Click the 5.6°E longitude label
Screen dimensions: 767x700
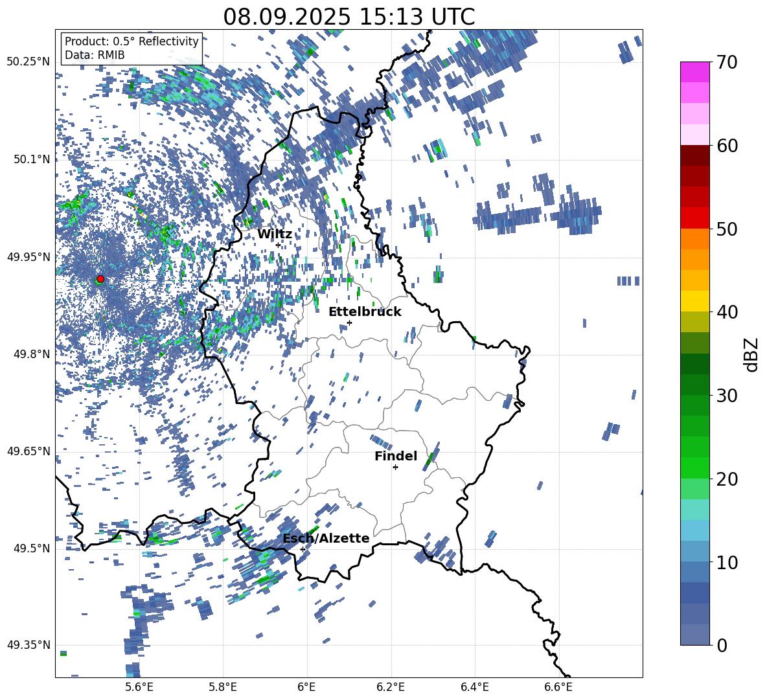(139, 687)
